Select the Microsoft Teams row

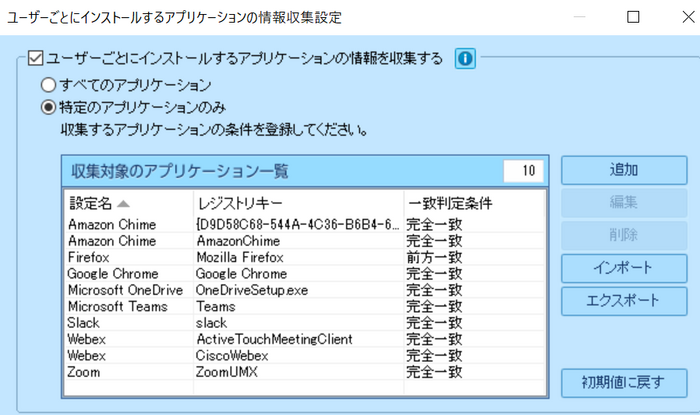point(305,307)
